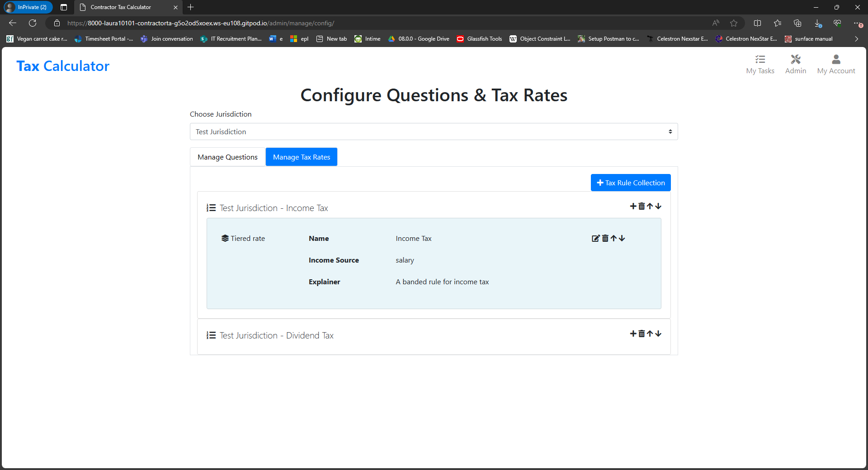Open the InPrivate profile menu

point(28,7)
